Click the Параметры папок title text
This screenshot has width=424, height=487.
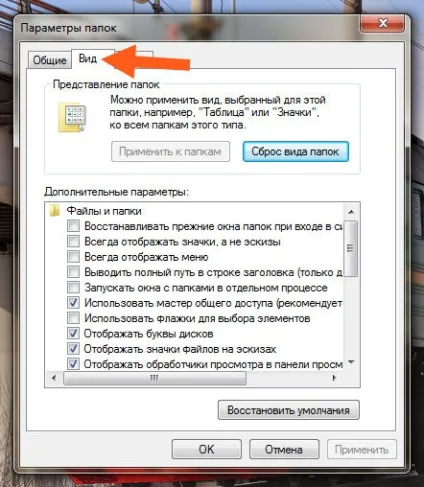point(68,28)
